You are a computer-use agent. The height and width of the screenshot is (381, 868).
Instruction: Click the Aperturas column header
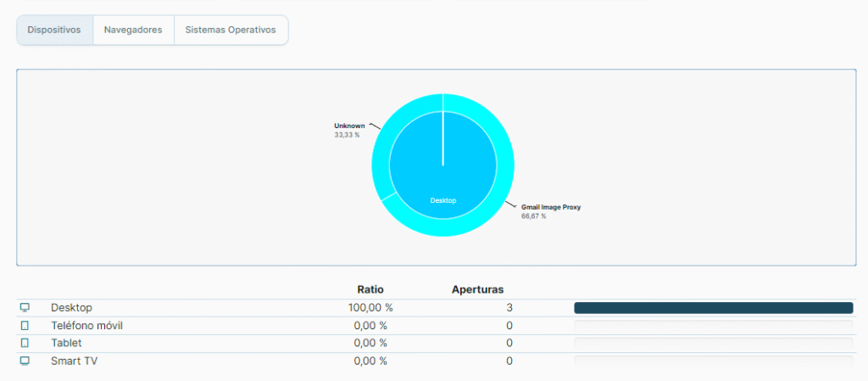pos(477,289)
